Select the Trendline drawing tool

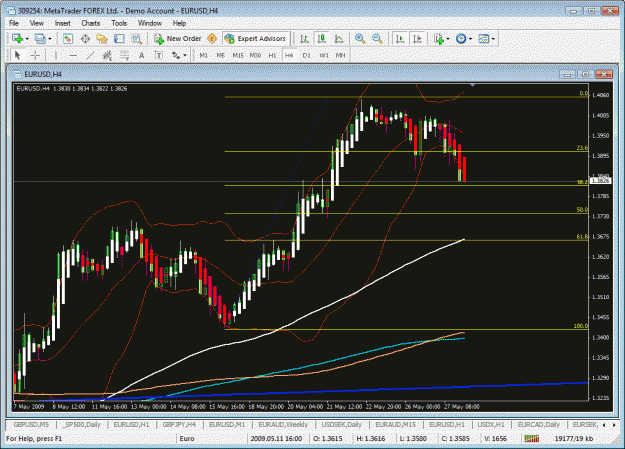(x=90, y=55)
